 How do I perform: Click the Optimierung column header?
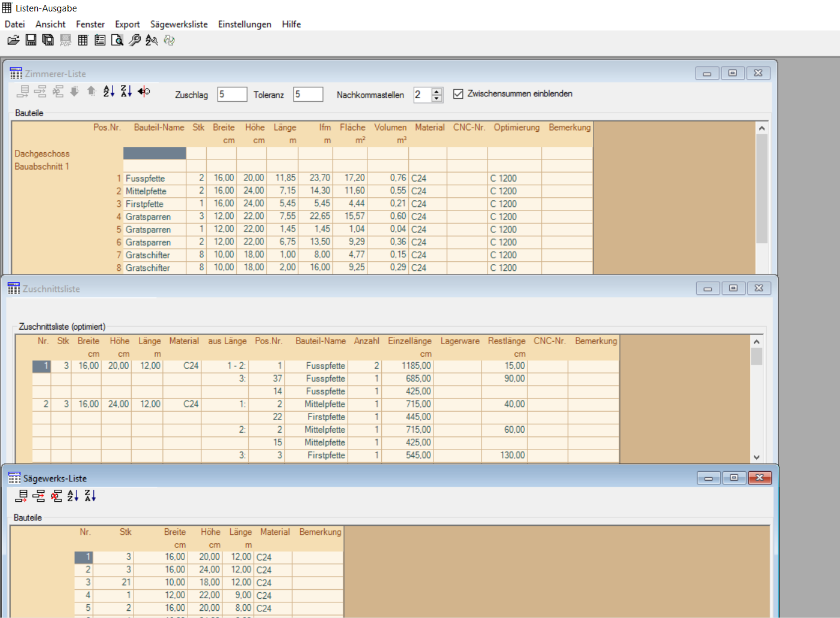point(517,128)
